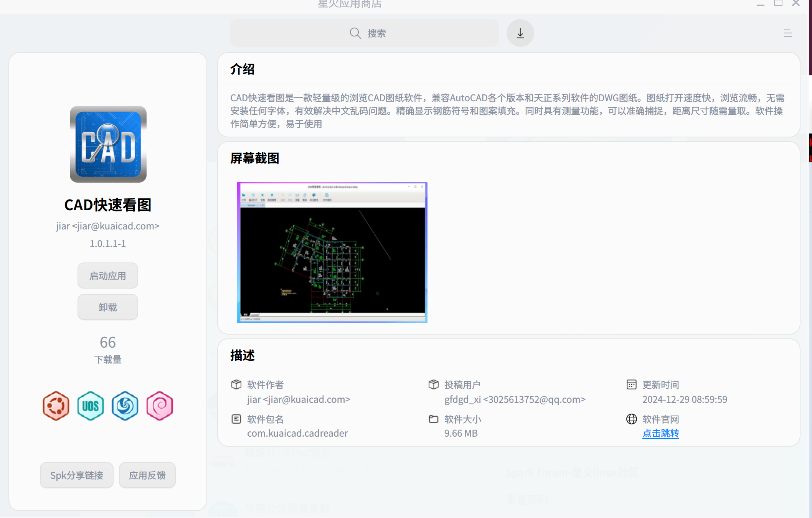This screenshot has width=812, height=518.
Task: Enlarge the CAD drawing screenshot thumbnail
Action: point(332,252)
